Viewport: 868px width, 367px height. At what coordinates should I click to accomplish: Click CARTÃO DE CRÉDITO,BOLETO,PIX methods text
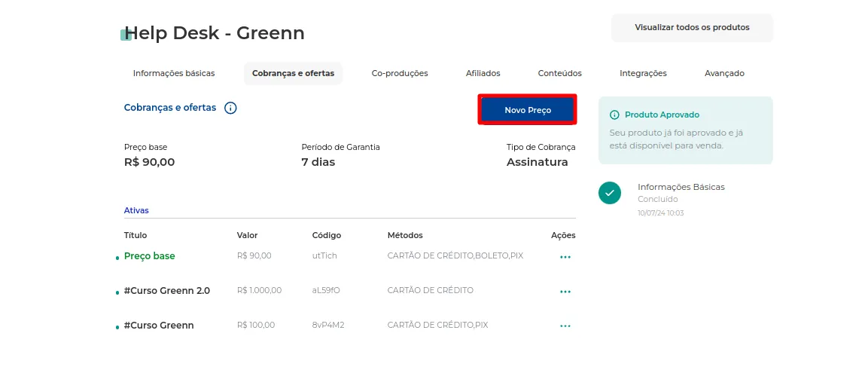click(x=455, y=255)
